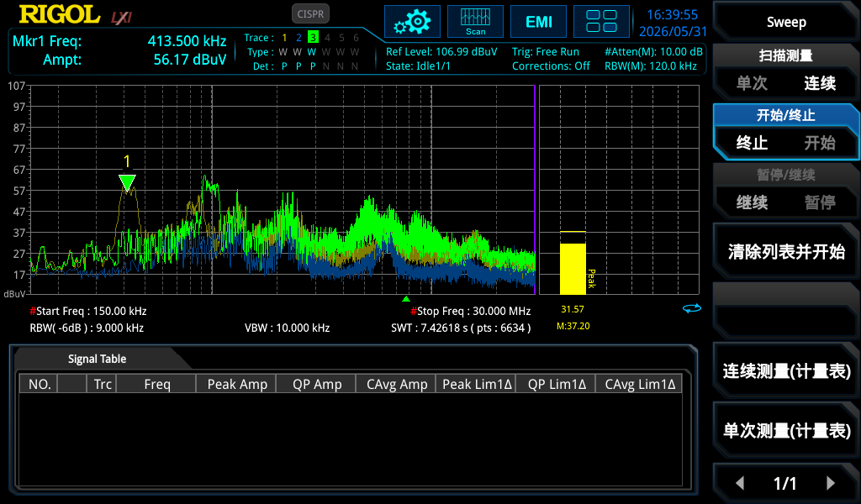Click RBW(M): 120.0 kHz text
The width and height of the screenshot is (861, 504).
(x=651, y=66)
